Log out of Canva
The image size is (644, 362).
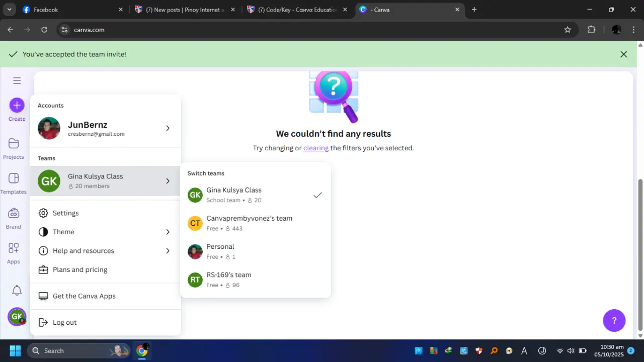point(105,322)
